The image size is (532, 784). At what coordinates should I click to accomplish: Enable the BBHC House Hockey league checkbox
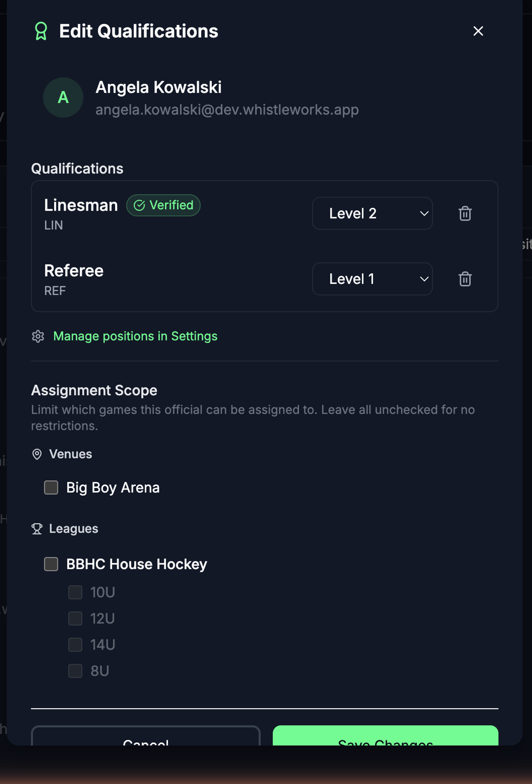pos(51,564)
